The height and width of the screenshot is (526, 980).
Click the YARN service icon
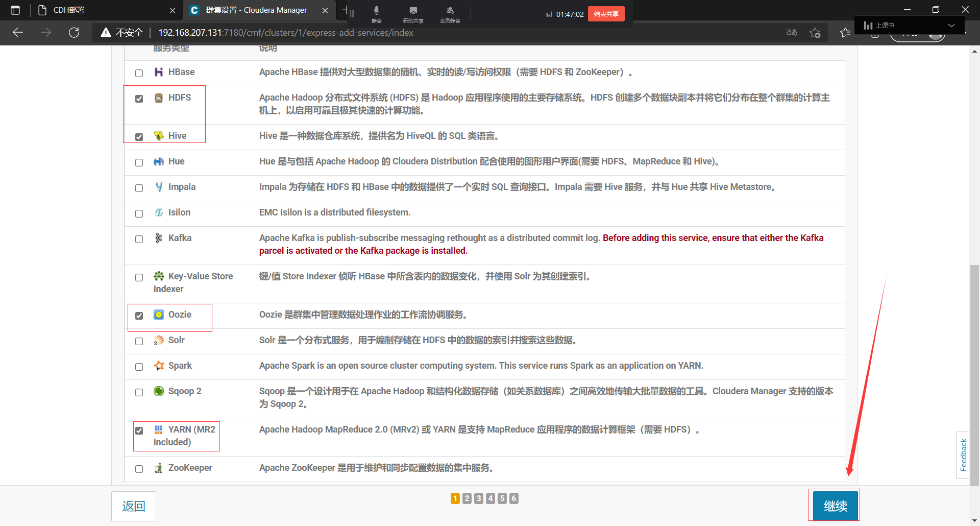coord(159,429)
